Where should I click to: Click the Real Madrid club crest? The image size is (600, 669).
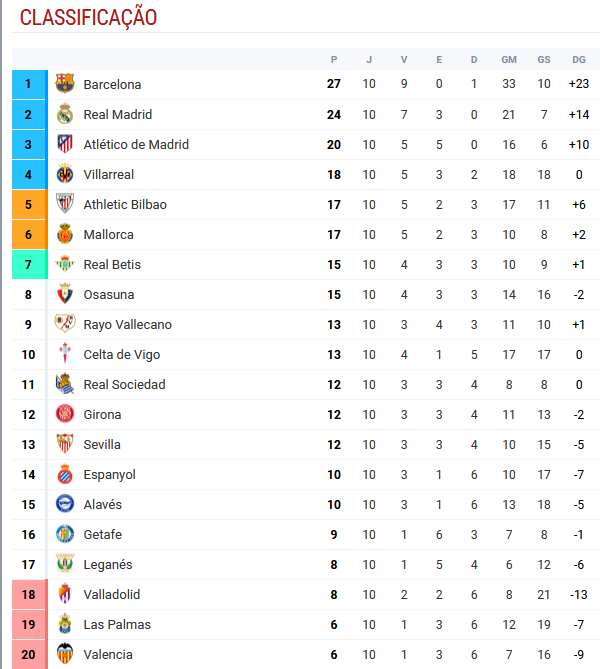coord(65,114)
